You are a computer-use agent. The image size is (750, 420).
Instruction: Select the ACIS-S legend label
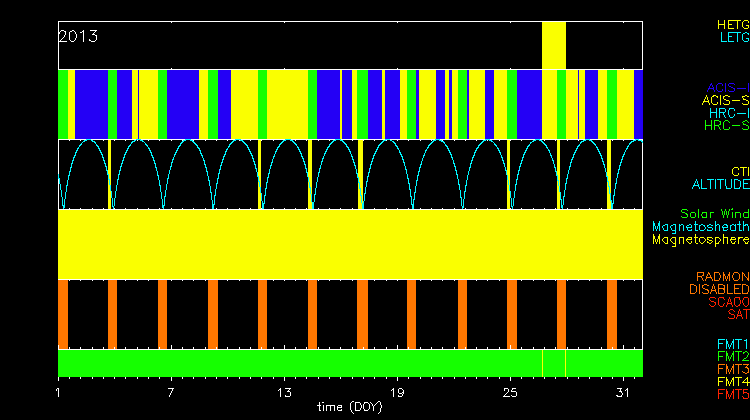[x=725, y=100]
